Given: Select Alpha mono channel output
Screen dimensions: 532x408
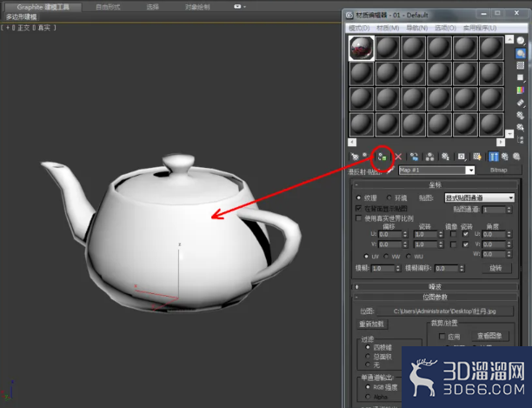Looking at the screenshot, I should (368, 397).
